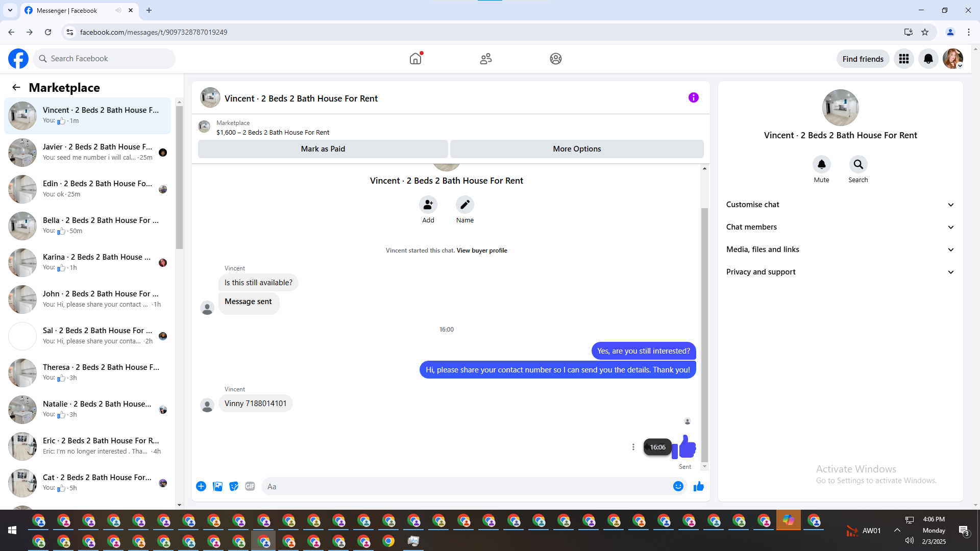The height and width of the screenshot is (551, 980).
Task: Open Facebook home via the logo
Action: point(18,59)
